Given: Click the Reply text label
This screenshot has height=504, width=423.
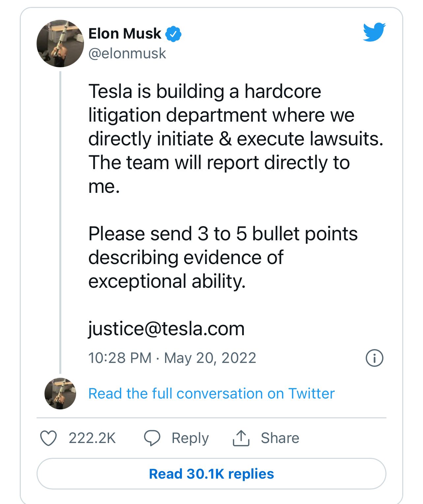Looking at the screenshot, I should (190, 438).
